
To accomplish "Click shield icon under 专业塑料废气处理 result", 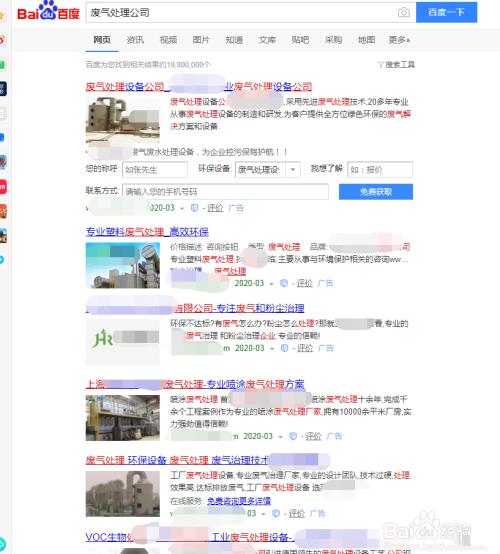I will point(284,283).
